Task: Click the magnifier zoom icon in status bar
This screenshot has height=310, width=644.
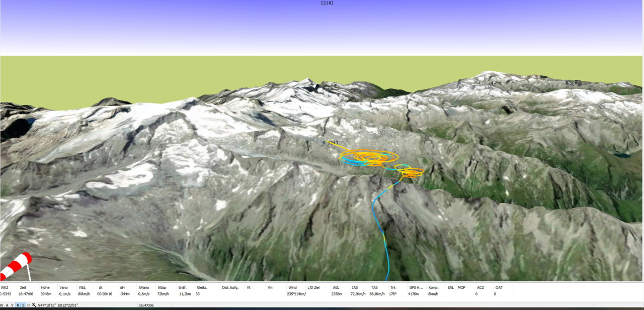Action: [34, 305]
